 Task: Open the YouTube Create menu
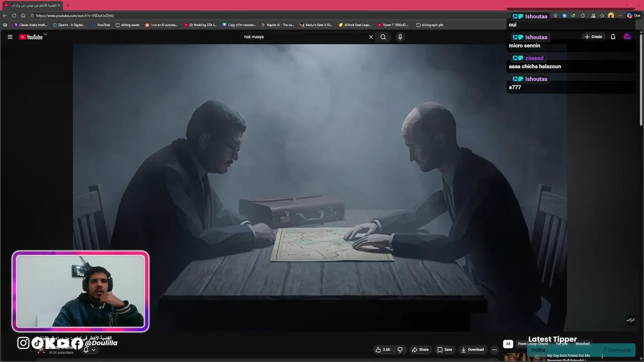click(593, 37)
